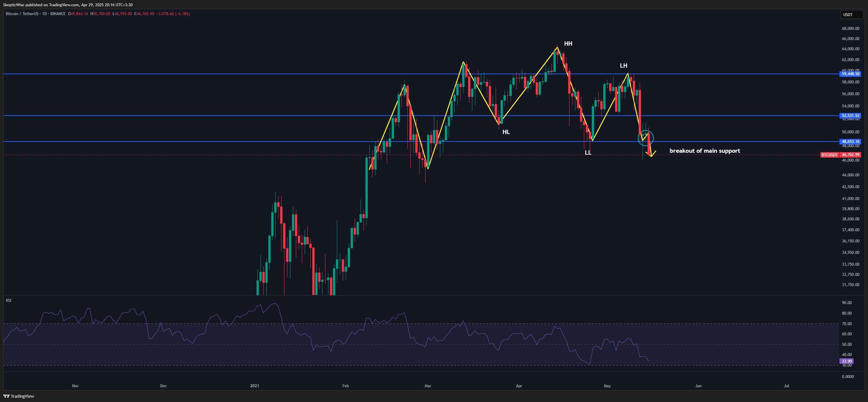The width and height of the screenshot is (868, 402).
Task: Click the 'breakout of main support' note
Action: (705, 151)
